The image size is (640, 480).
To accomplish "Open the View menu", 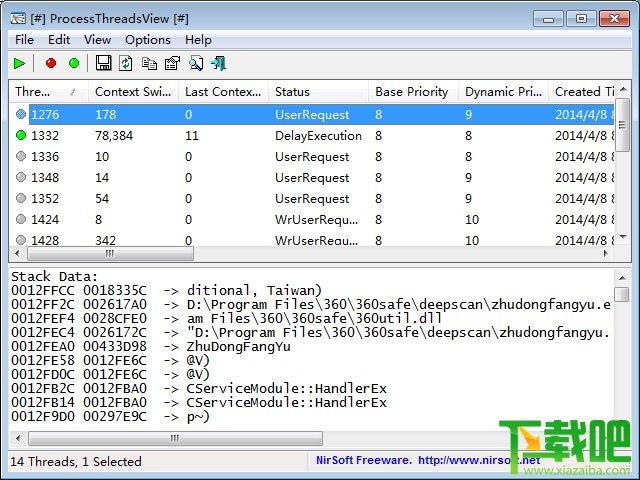I will [x=97, y=40].
